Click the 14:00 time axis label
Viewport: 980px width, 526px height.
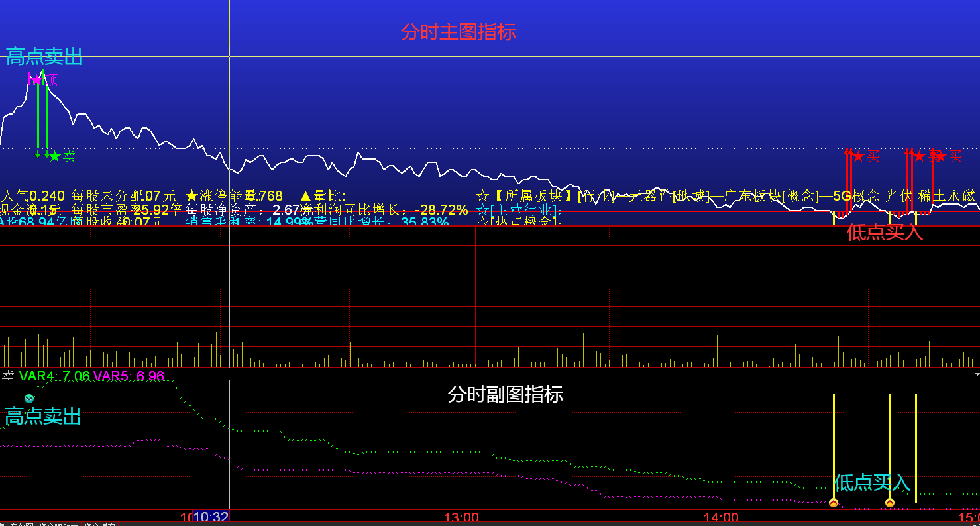(721, 517)
